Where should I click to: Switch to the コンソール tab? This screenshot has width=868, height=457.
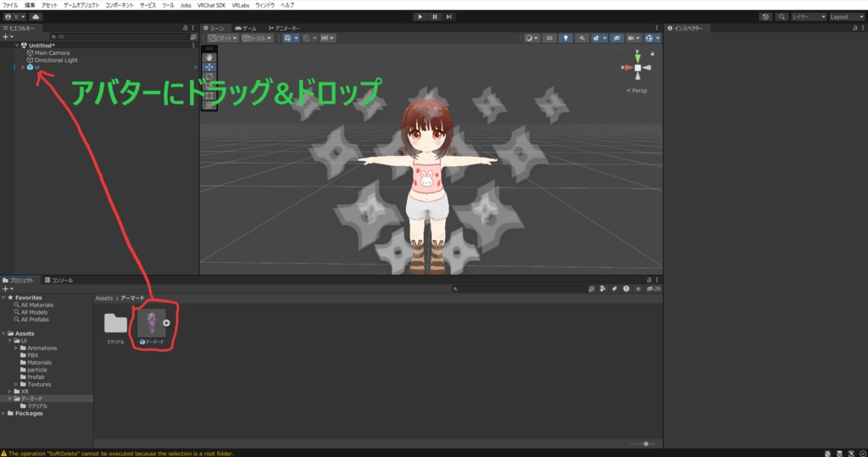pyautogui.click(x=58, y=280)
